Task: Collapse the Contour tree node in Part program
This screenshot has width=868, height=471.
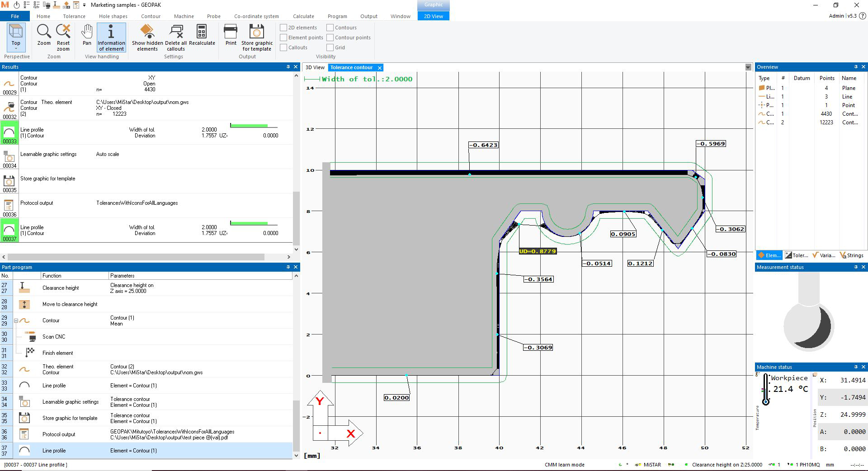Action: tap(16, 320)
